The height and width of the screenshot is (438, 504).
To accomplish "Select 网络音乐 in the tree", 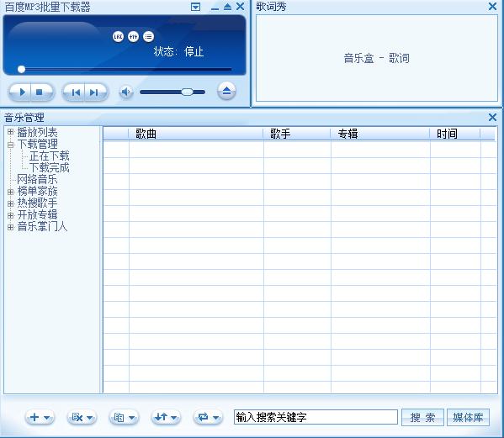I will 37,180.
